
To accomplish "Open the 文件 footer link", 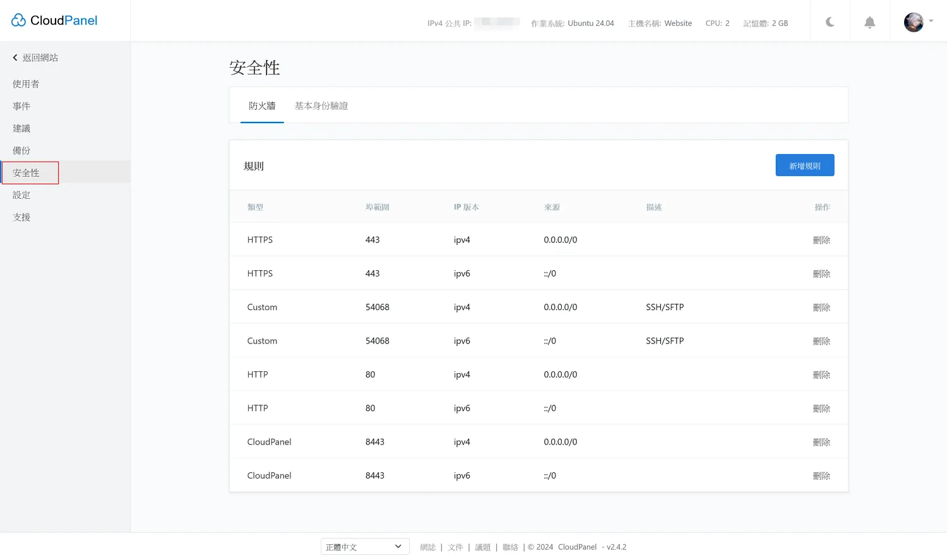I will pos(455,547).
